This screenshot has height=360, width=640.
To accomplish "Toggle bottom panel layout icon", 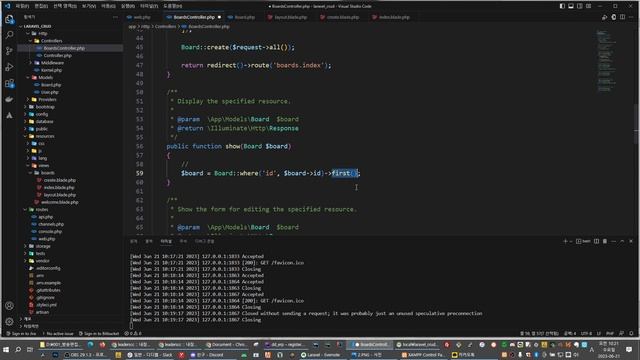I will click(571, 6).
